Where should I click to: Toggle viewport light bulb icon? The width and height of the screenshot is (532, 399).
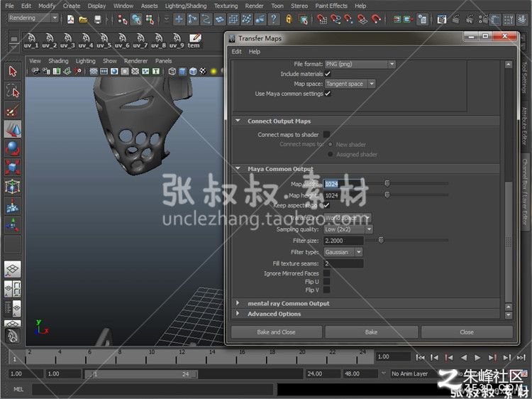click(x=214, y=71)
